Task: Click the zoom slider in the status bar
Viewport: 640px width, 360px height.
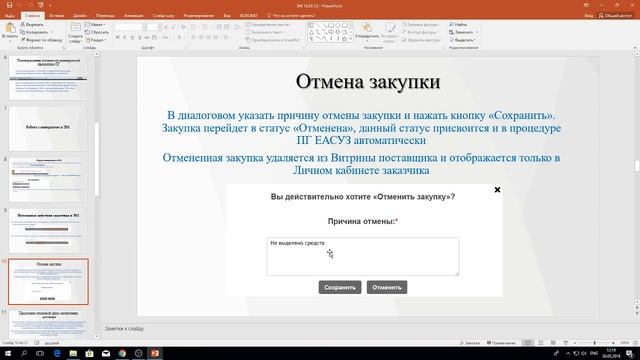Action: (x=594, y=343)
